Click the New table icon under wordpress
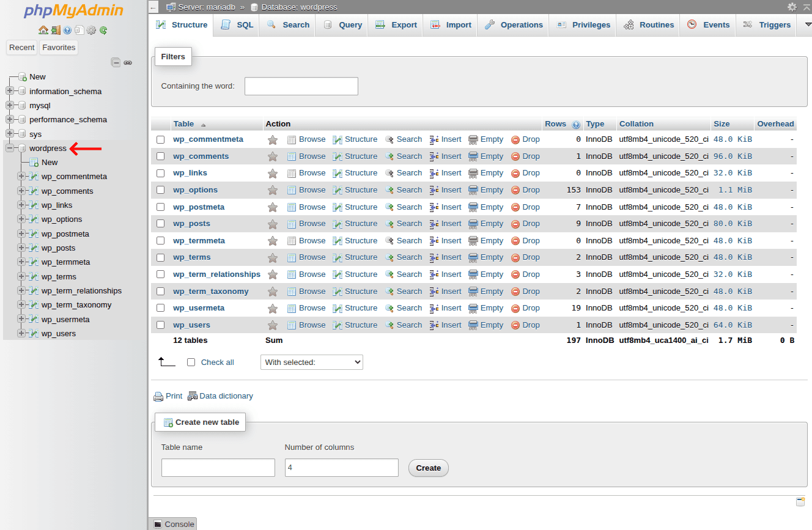Viewport: 812px width, 530px height. tap(34, 162)
